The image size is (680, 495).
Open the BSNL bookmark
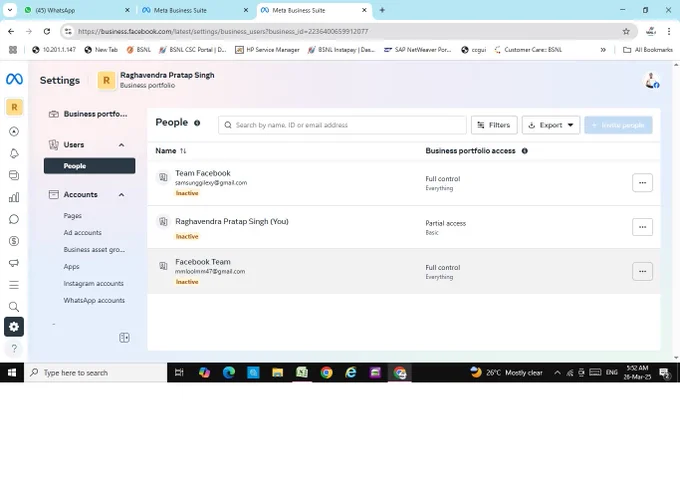coord(139,50)
